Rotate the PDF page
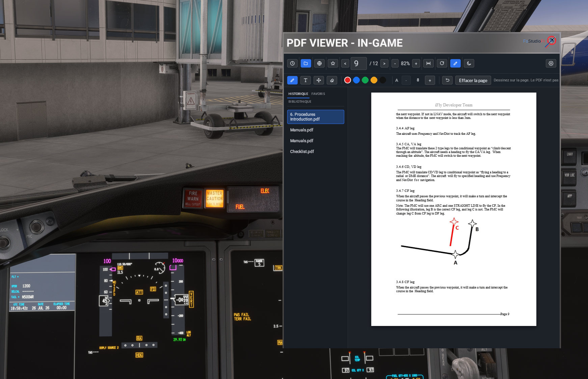This screenshot has width=588, height=379. (442, 64)
